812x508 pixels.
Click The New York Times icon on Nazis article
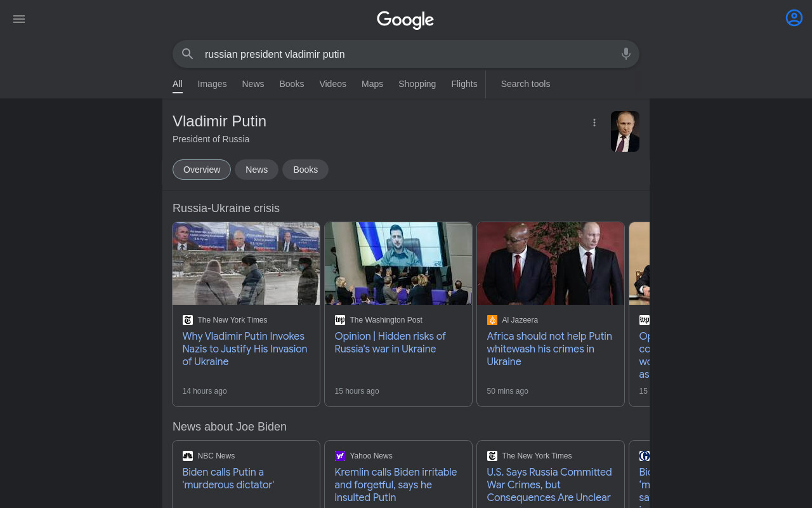tap(188, 320)
